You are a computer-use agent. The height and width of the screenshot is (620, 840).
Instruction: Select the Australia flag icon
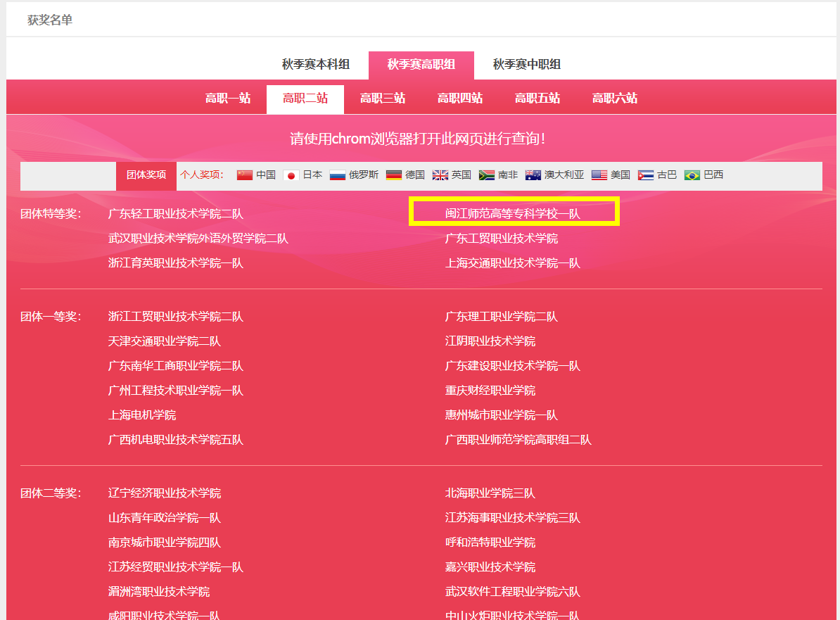[x=533, y=175]
